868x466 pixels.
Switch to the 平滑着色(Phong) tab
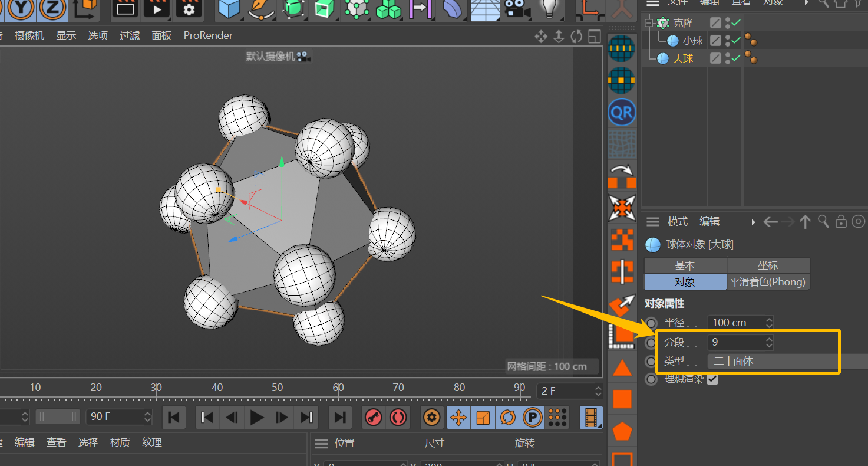click(767, 282)
